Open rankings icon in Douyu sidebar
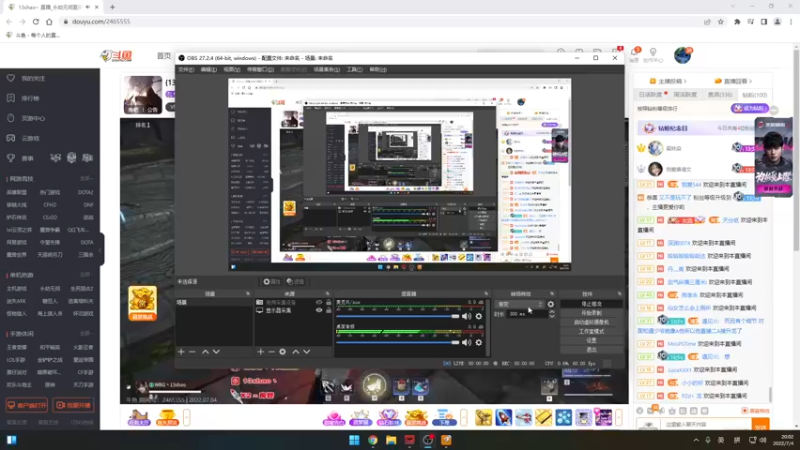Viewport: 800px width, 450px height. tap(11, 98)
